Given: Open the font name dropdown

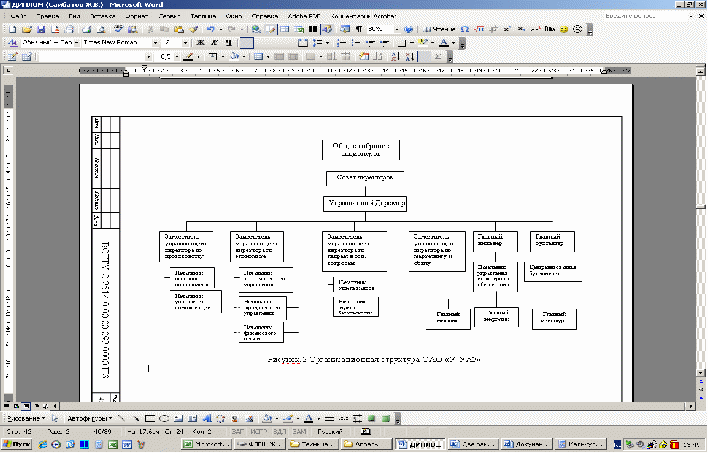Looking at the screenshot, I should (155, 43).
